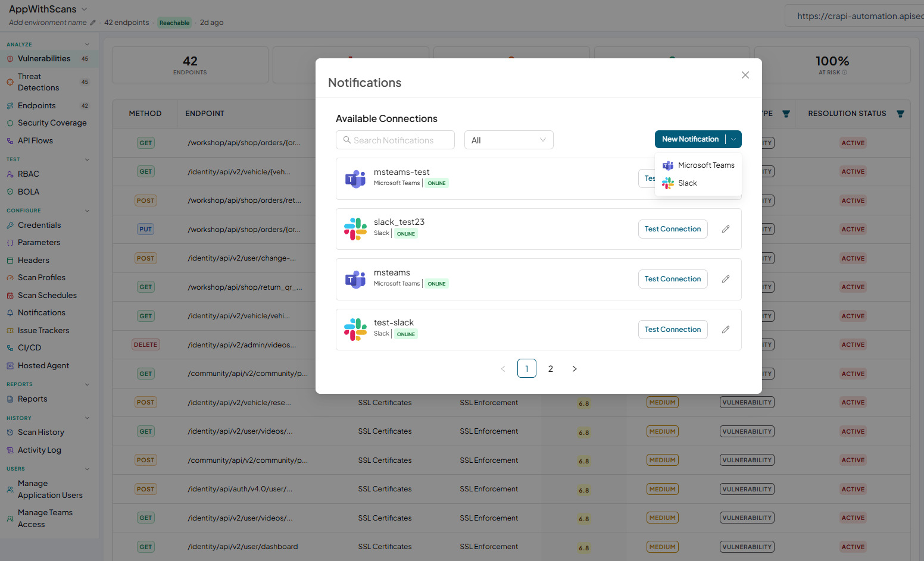Open Scan Schedules in the sidebar

[x=47, y=295]
